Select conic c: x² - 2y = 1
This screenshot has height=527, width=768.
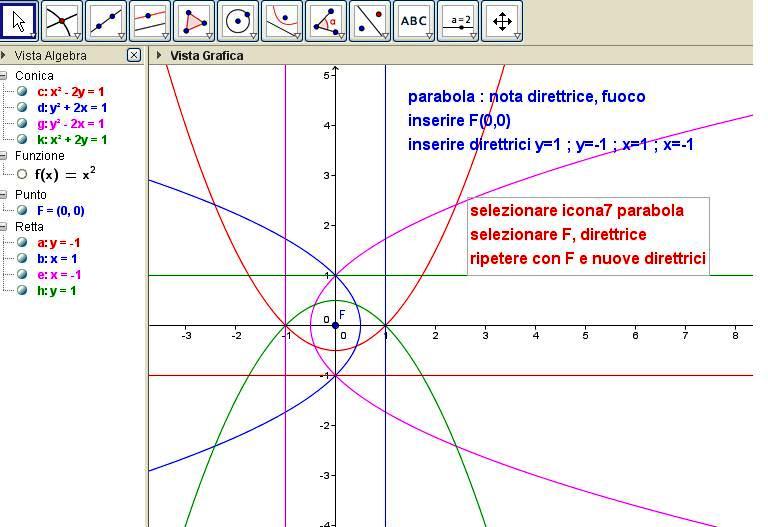point(71,92)
